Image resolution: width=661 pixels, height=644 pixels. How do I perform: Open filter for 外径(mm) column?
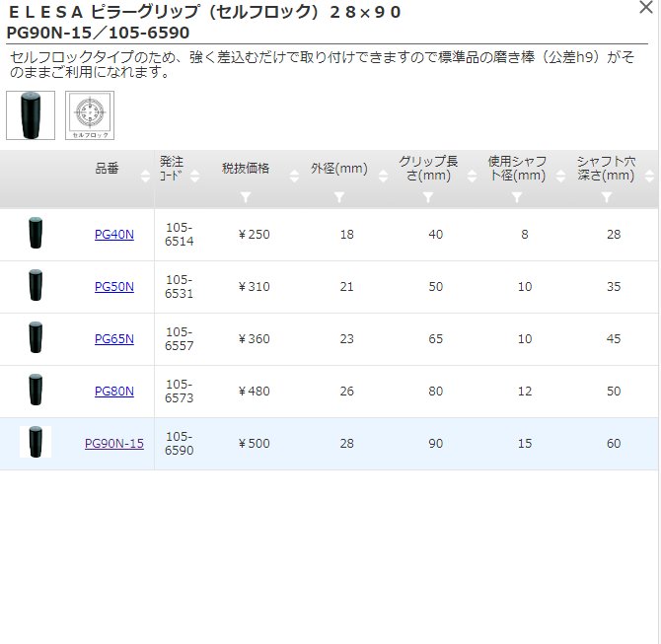(x=338, y=197)
